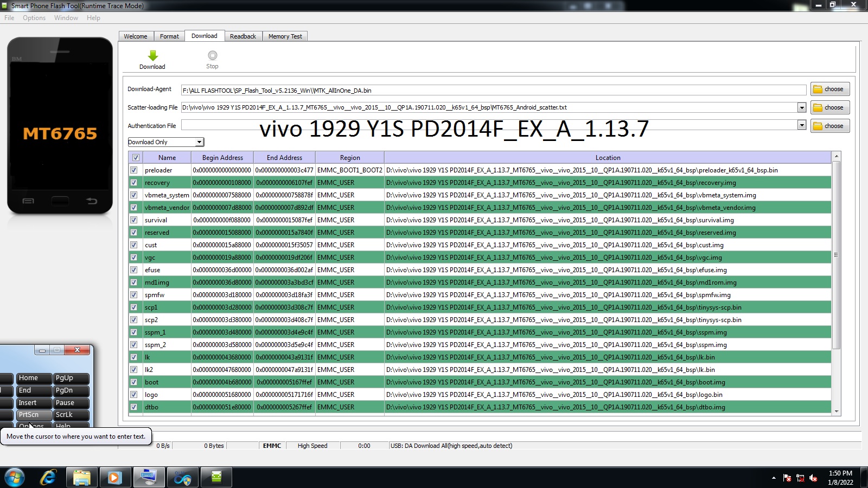This screenshot has height=488, width=868.
Task: Toggle the select-all checkbox in table header
Action: tap(136, 158)
